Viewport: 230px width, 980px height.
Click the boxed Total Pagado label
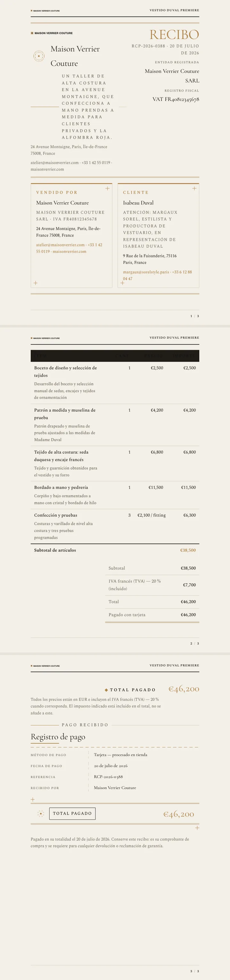[x=72, y=813]
